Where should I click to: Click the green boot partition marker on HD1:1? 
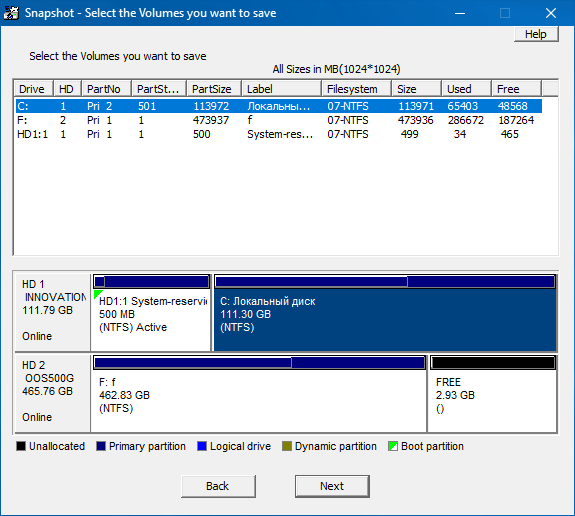97,293
